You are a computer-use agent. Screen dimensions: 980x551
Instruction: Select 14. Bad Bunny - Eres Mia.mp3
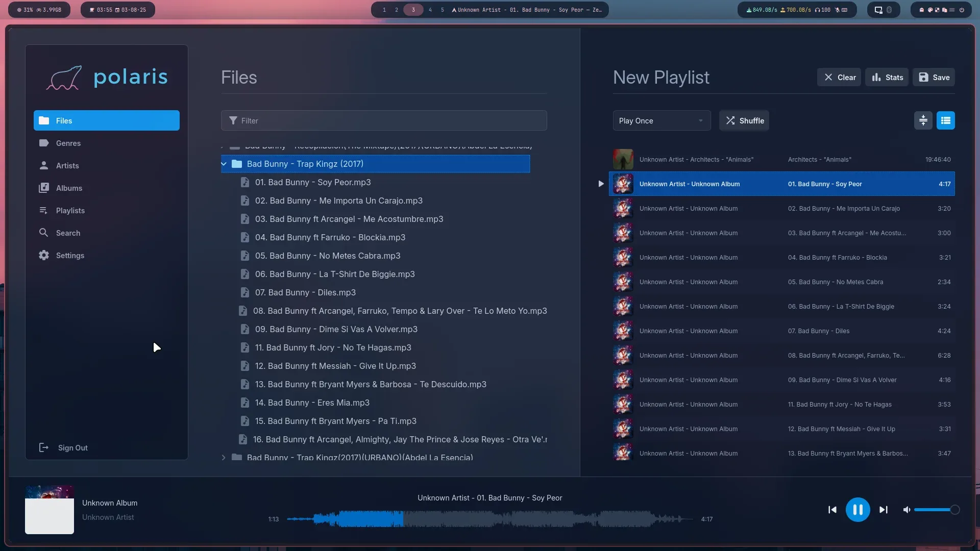(x=312, y=403)
